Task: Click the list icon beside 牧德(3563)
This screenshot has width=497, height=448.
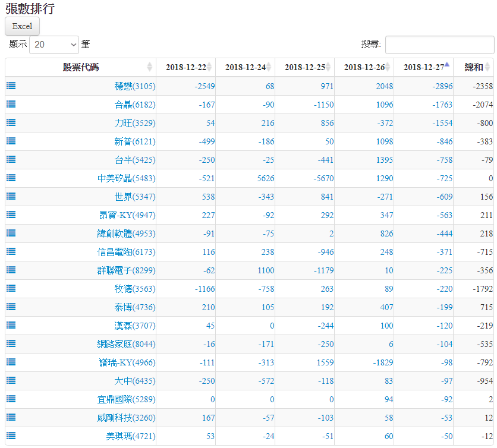Action: pyautogui.click(x=11, y=288)
